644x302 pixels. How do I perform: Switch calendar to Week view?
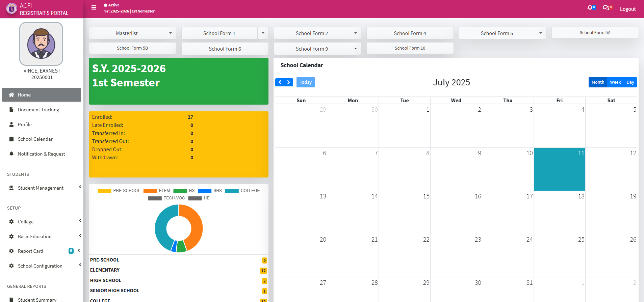pos(615,82)
